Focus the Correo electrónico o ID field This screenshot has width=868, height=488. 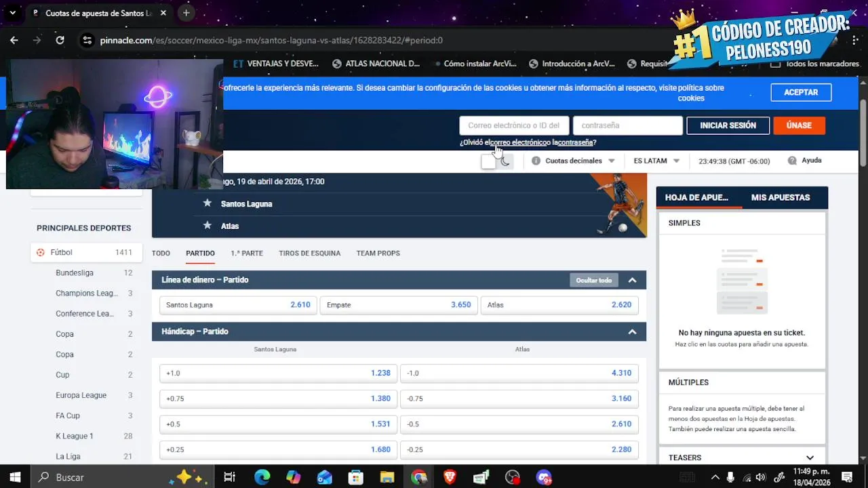click(514, 125)
